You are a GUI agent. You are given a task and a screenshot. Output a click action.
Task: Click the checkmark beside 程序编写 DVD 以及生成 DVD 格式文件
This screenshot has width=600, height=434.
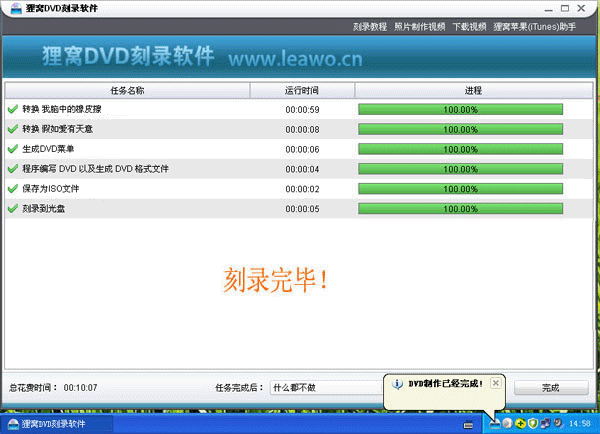(x=13, y=169)
